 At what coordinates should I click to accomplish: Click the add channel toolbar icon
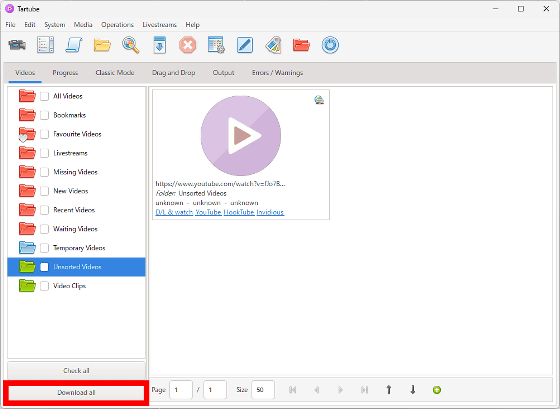45,45
